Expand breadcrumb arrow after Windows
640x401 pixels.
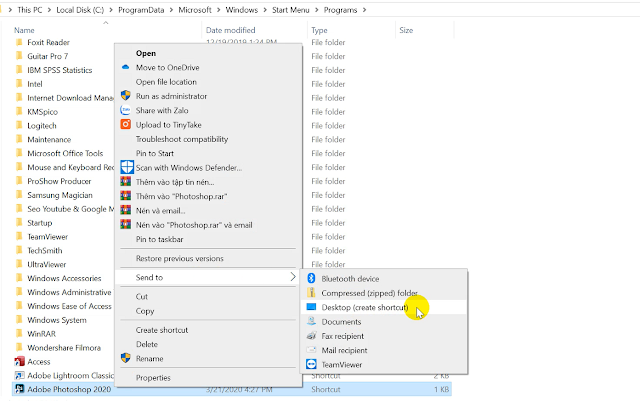265,10
